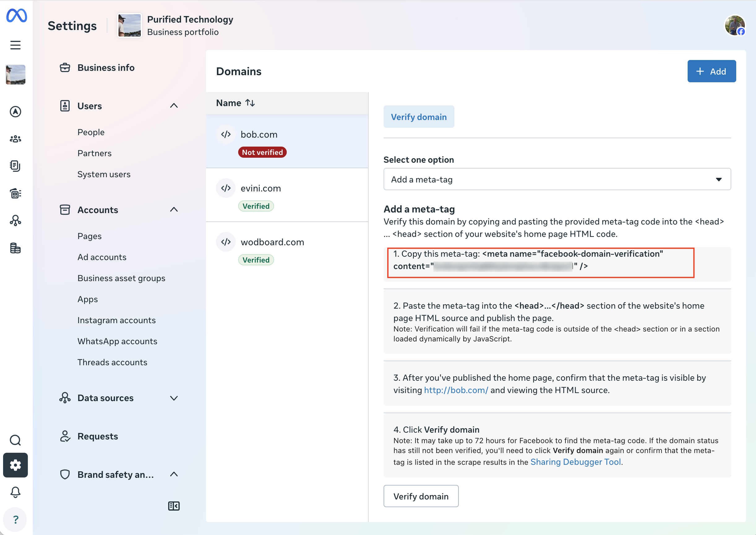Click the code icon beside wodboard.com
The image size is (756, 535).
pos(226,242)
